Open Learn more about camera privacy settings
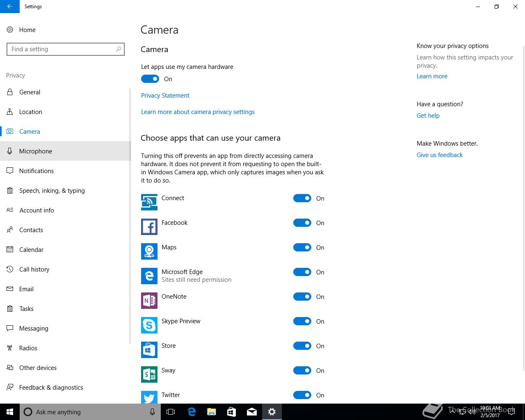 point(198,112)
